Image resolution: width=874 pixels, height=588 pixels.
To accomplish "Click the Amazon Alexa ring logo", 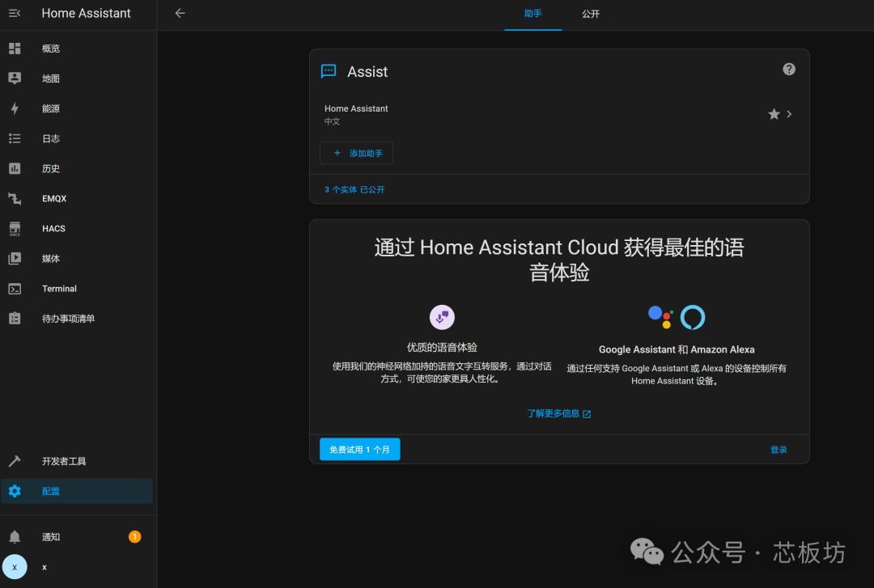I will point(693,317).
